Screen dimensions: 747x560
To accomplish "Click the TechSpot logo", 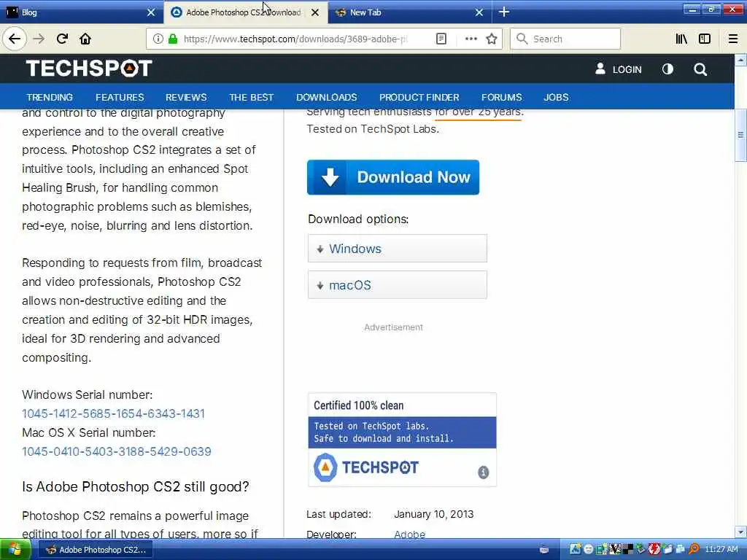I will [89, 68].
